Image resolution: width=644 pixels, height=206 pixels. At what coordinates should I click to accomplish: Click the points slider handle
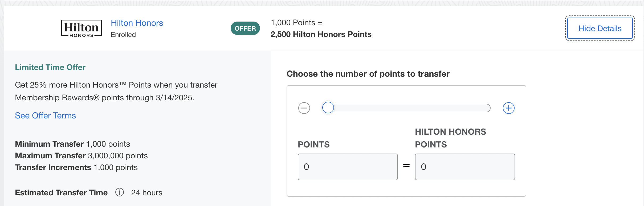[328, 108]
